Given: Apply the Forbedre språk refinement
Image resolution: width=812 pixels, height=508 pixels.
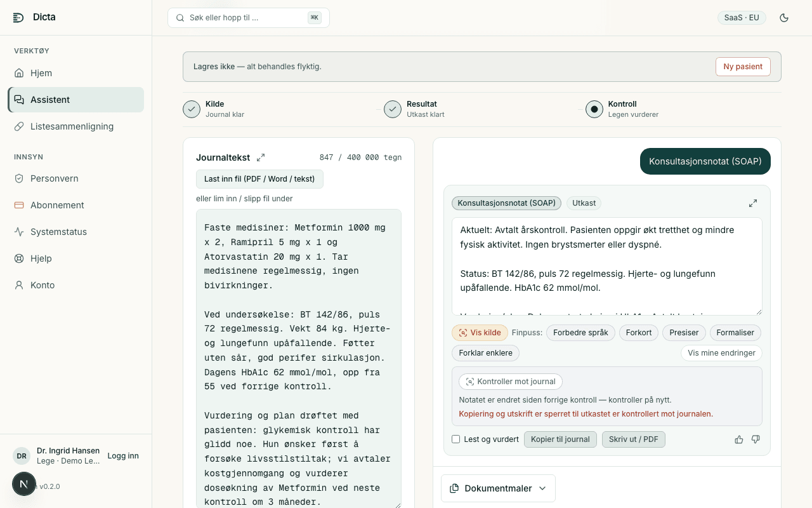Looking at the screenshot, I should [x=580, y=333].
